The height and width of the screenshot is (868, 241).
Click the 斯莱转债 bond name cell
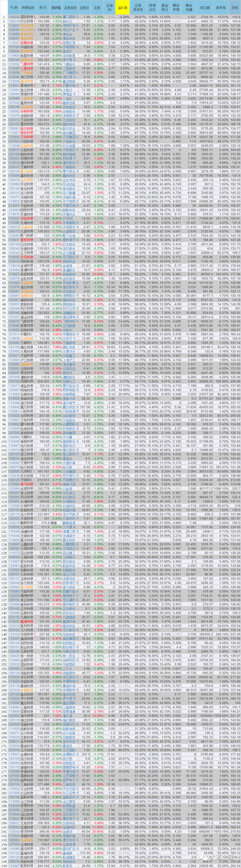click(28, 865)
